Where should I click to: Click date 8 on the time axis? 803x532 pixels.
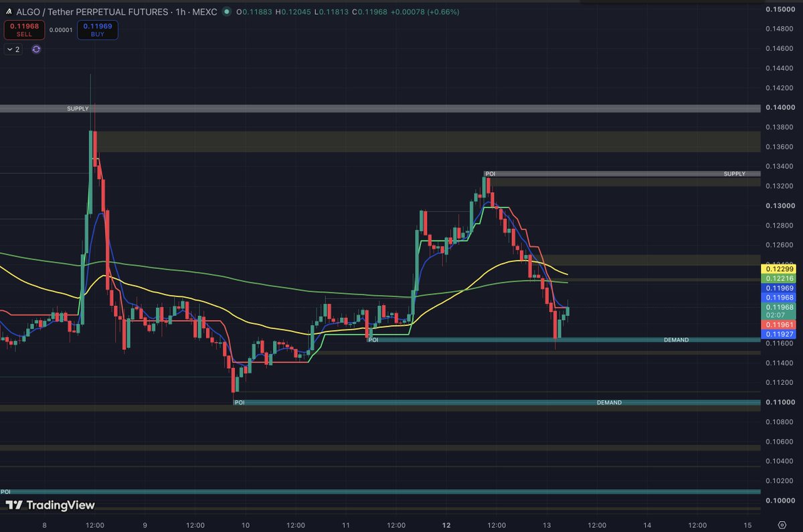pyautogui.click(x=44, y=525)
